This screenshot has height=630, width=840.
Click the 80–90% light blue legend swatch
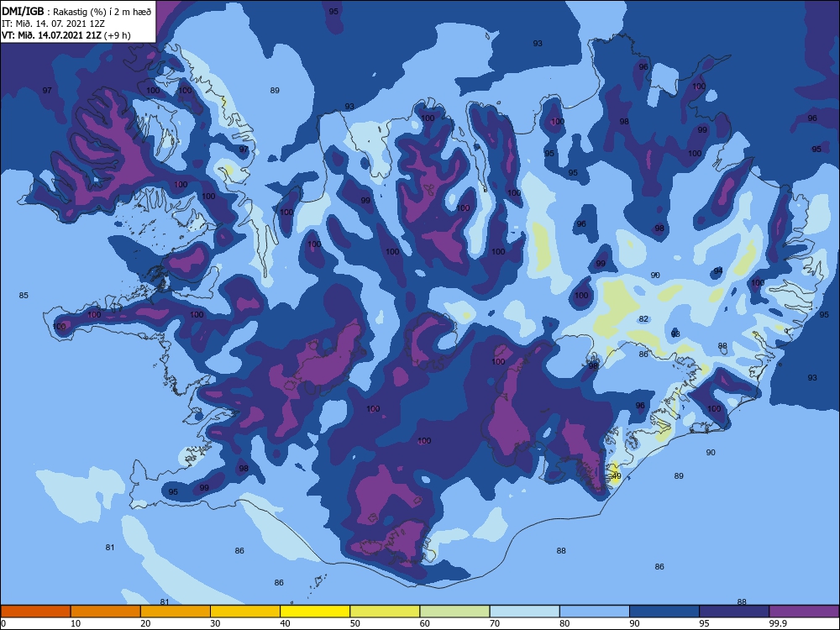point(595,612)
